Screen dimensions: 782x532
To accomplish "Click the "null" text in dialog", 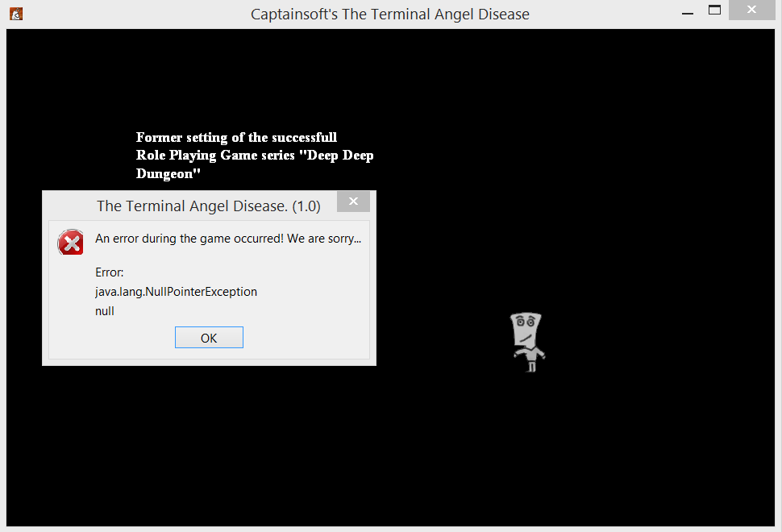I will coord(105,311).
